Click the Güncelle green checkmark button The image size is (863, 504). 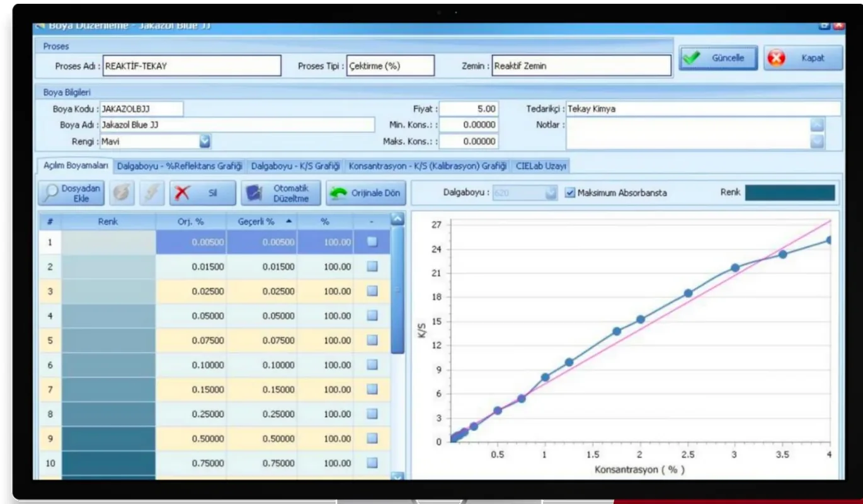click(718, 58)
